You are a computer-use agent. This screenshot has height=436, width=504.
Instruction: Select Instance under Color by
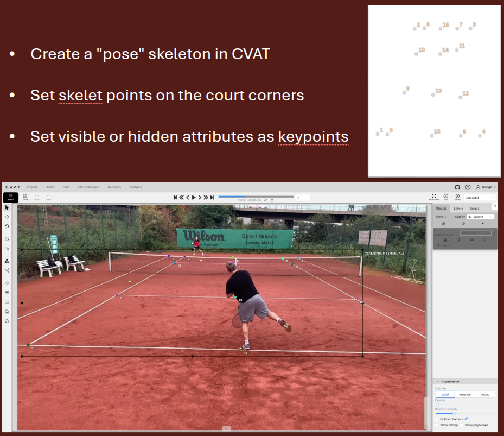click(x=464, y=394)
